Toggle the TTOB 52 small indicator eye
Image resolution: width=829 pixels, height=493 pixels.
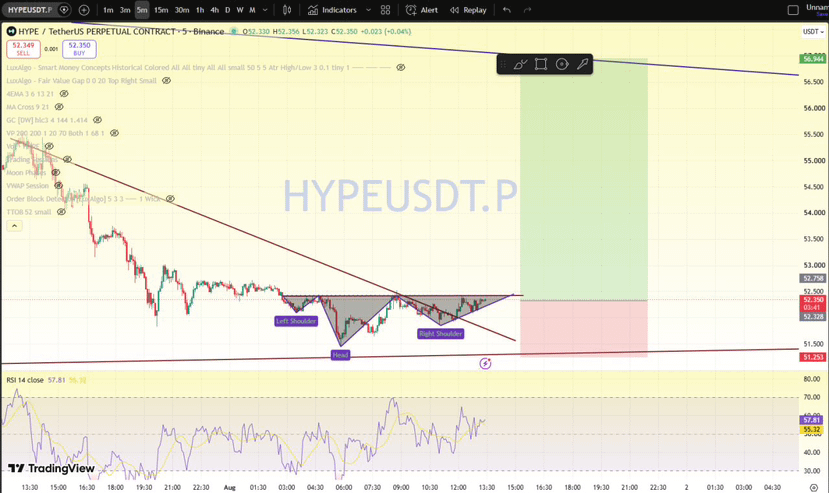(x=61, y=212)
